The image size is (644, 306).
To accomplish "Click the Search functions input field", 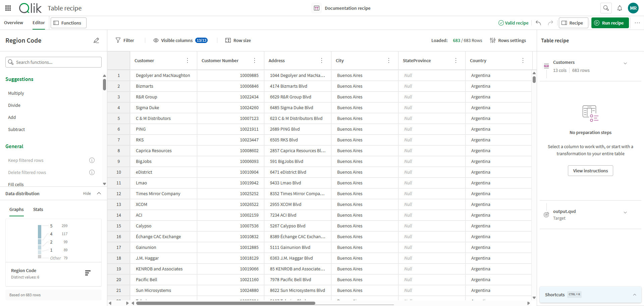I will [x=54, y=62].
